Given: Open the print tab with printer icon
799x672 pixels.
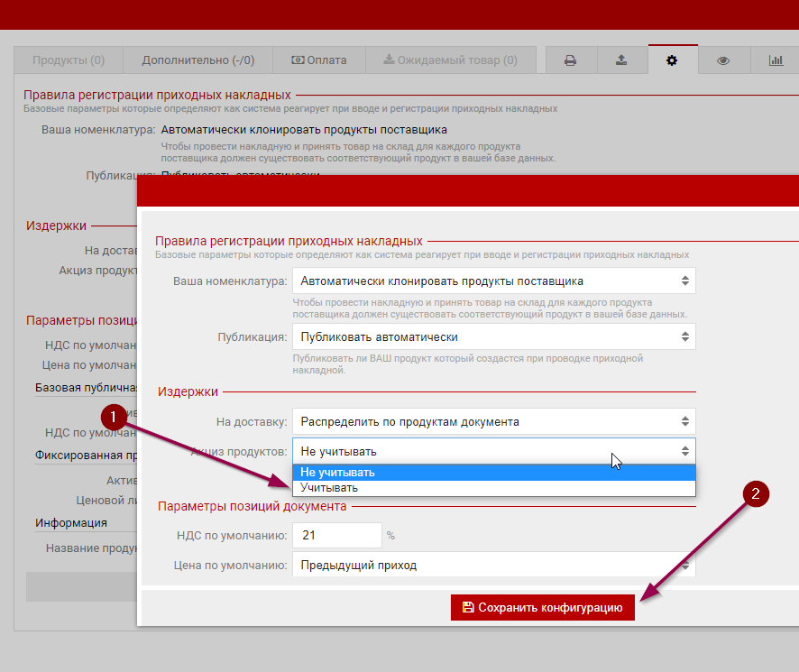Looking at the screenshot, I should (x=570, y=60).
